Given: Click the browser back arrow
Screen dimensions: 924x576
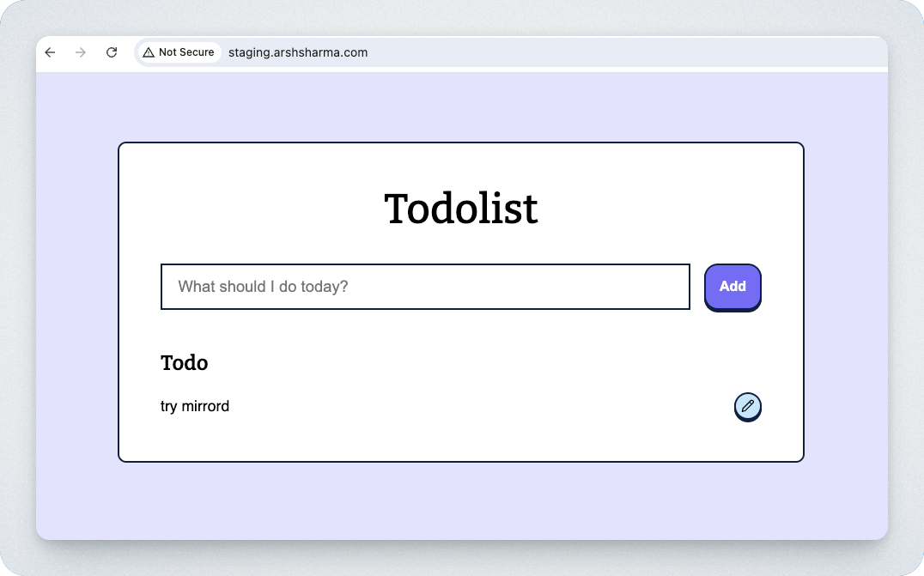Looking at the screenshot, I should click(50, 52).
